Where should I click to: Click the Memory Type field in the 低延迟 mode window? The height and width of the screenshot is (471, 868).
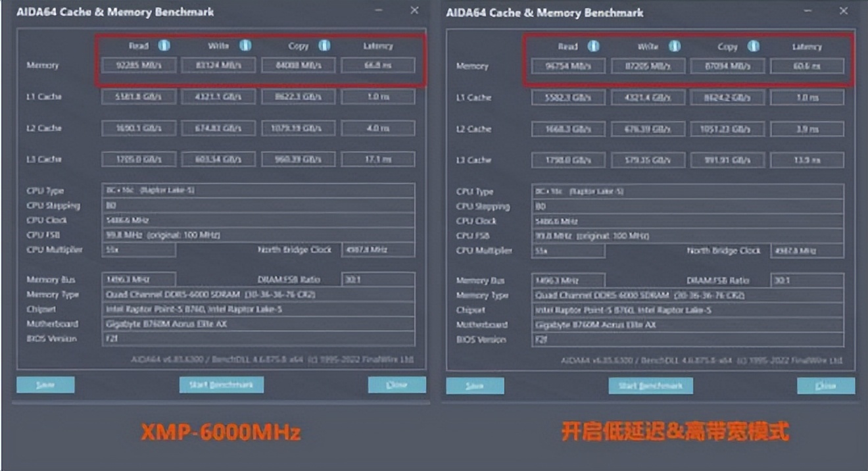(x=688, y=295)
